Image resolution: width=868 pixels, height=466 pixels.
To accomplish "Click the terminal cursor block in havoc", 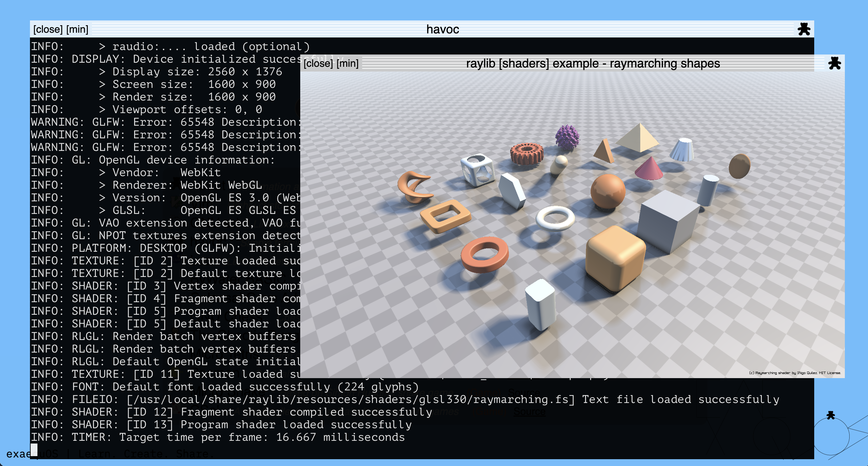I will (34, 450).
